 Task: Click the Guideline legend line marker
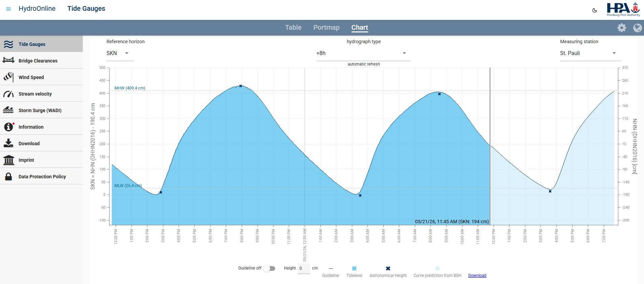coord(331,268)
